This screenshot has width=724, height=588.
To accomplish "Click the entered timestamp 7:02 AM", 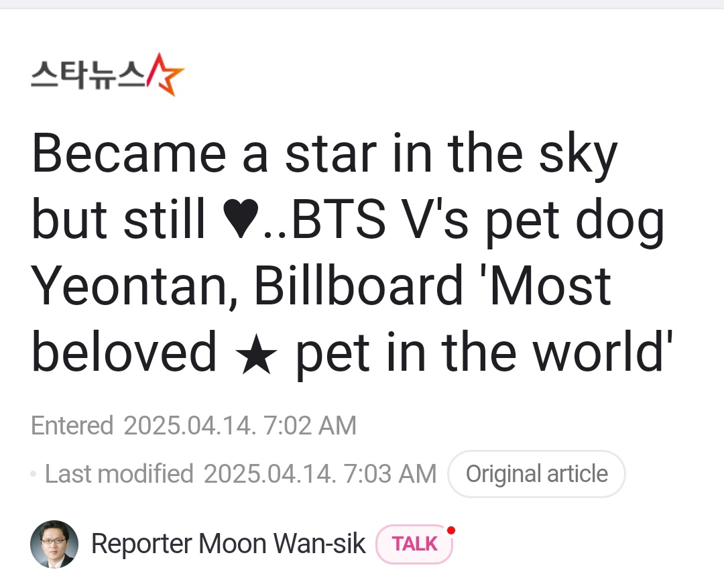I will coord(311,426).
